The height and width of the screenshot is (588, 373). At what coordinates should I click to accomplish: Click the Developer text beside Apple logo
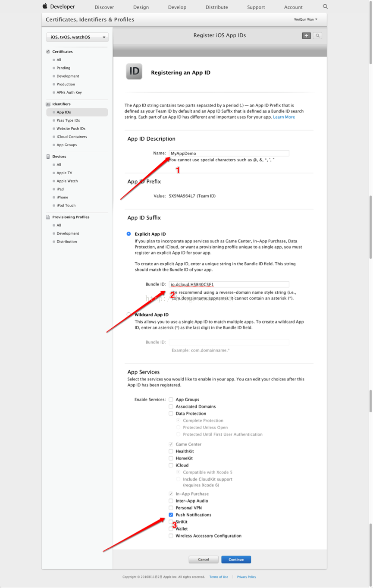pyautogui.click(x=63, y=6)
